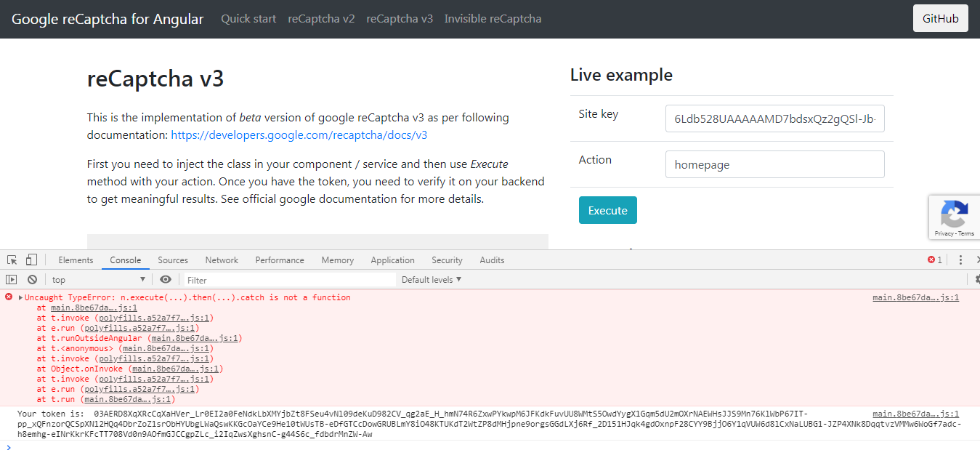The image size is (980, 450).
Task: Toggle the device toolbar
Action: (31, 260)
